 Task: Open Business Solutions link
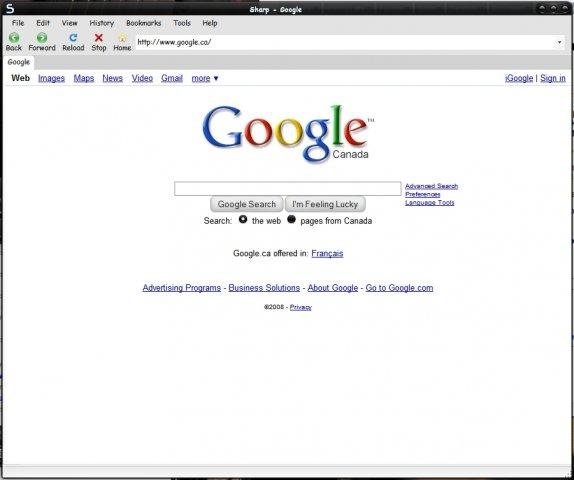264,288
